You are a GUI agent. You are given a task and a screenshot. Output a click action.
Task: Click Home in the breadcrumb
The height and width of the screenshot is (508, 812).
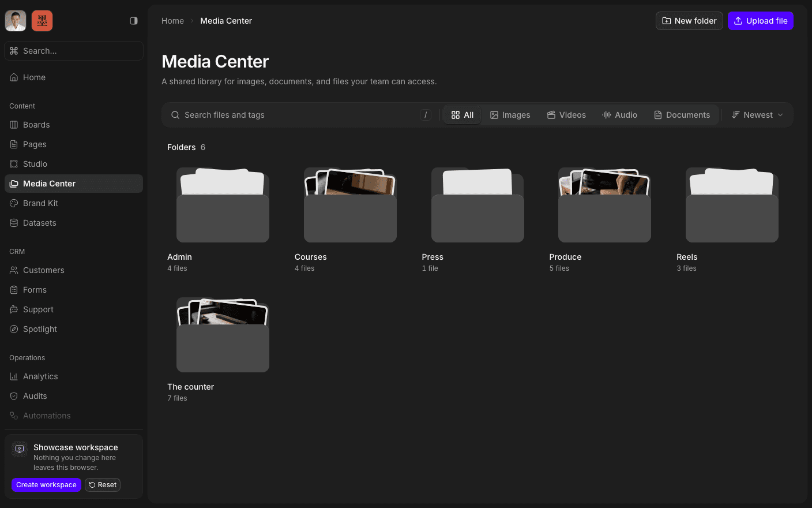172,21
